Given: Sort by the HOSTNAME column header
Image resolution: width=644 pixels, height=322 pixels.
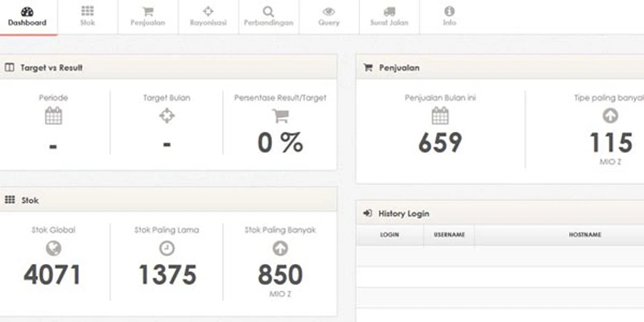Looking at the screenshot, I should click(x=584, y=235).
